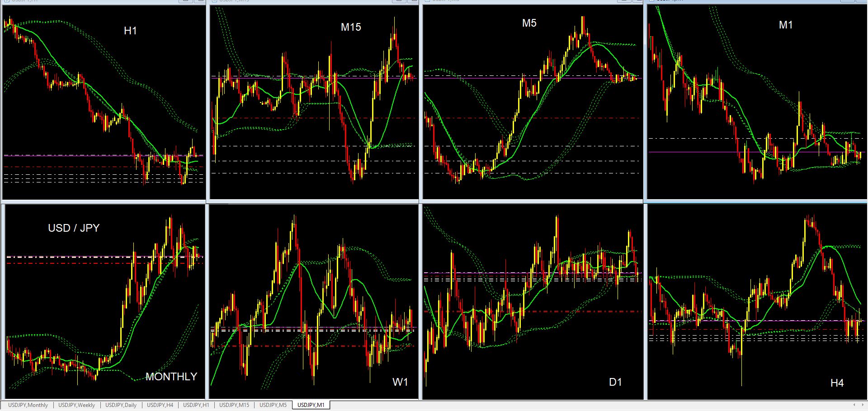Click the H4 label in chart window
The image size is (868, 411).
pyautogui.click(x=837, y=383)
